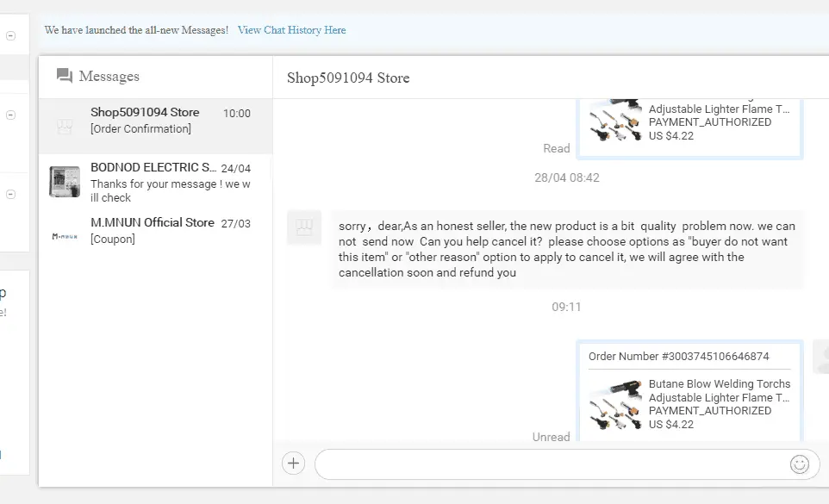Click the M.MNUN Official Store logo
The height and width of the screenshot is (504, 829).
point(65,236)
